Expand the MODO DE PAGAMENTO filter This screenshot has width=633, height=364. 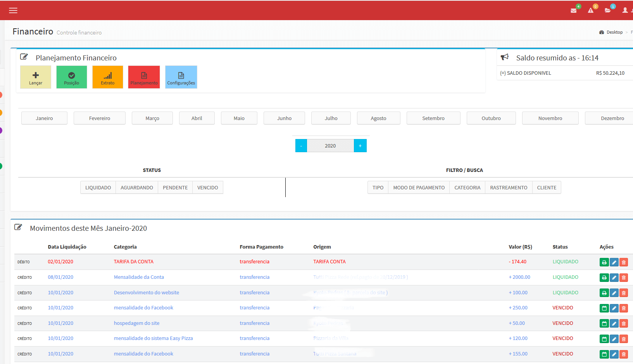click(x=419, y=188)
